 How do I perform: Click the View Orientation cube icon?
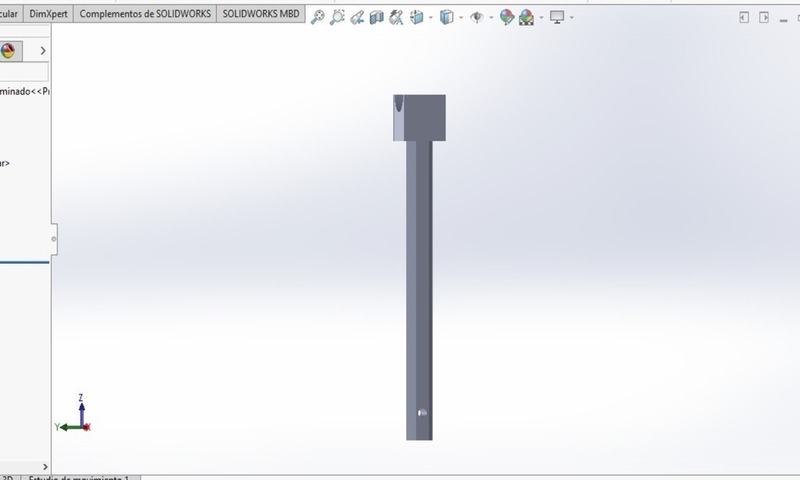(x=417, y=17)
